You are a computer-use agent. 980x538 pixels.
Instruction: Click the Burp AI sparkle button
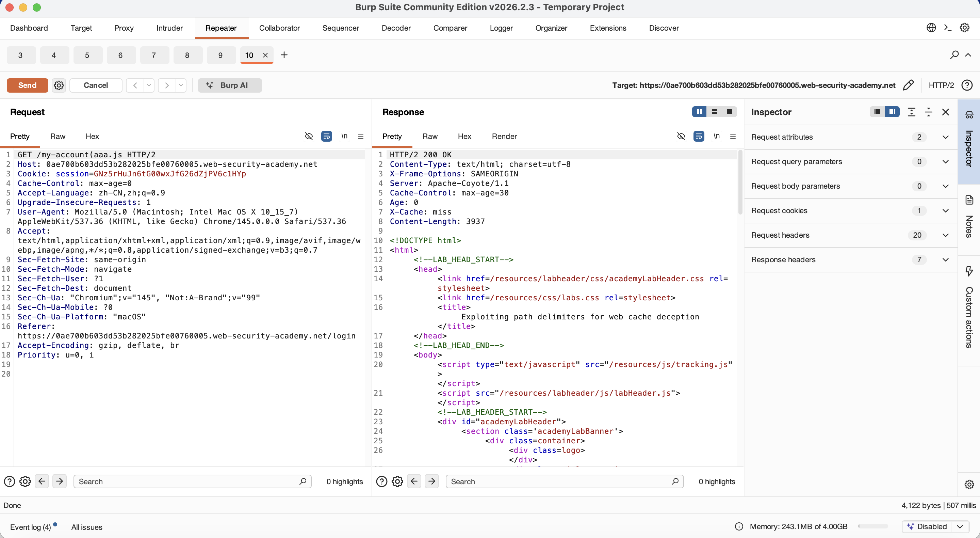[230, 85]
